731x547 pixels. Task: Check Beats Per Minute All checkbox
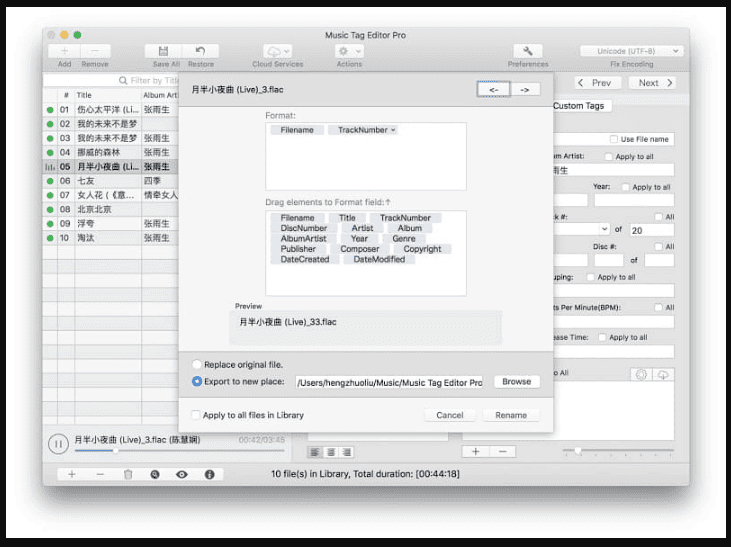click(x=658, y=307)
